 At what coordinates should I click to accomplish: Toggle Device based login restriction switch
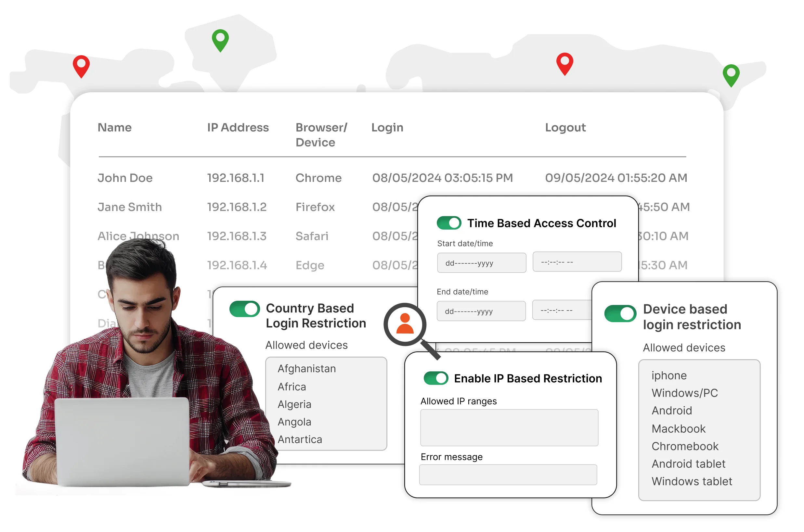click(620, 313)
